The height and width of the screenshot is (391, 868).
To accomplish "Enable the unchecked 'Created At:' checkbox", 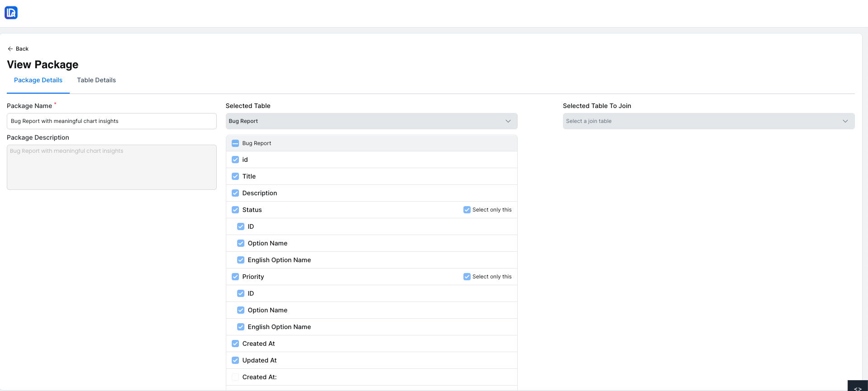I will coord(235,377).
